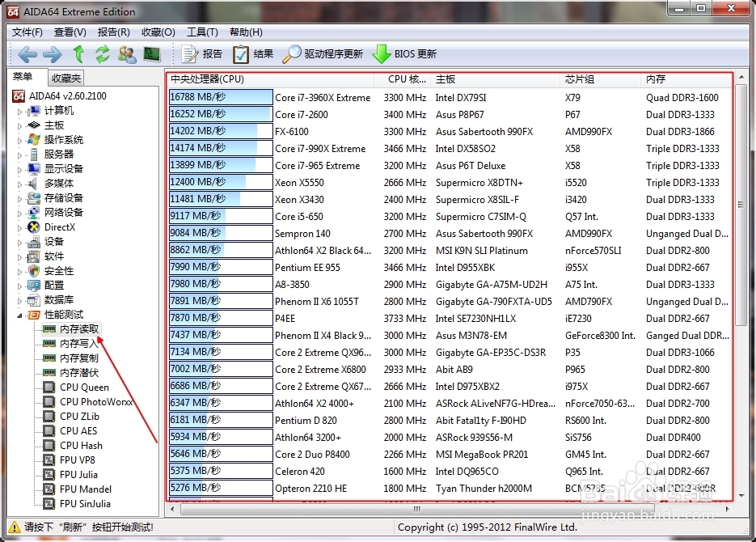Click the CPU AES chip icon
The width and height of the screenshot is (756, 542).
49,430
